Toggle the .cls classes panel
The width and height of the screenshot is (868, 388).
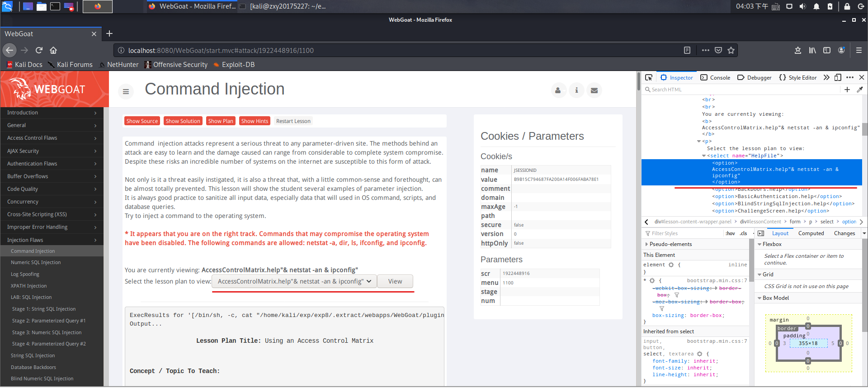click(743, 233)
